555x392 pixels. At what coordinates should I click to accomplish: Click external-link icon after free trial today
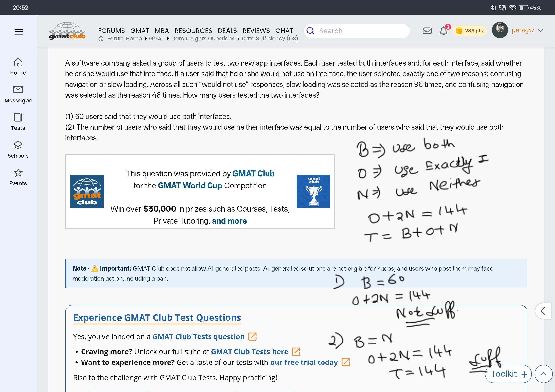(x=346, y=362)
